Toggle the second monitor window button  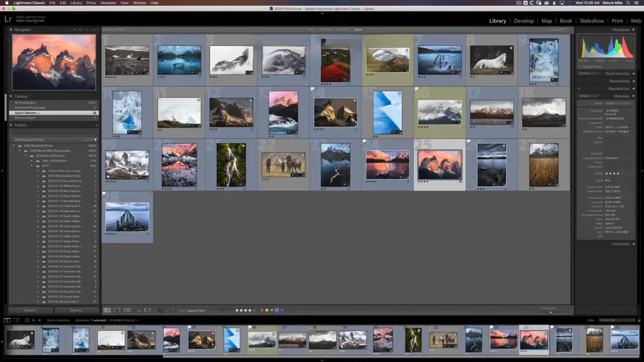tap(16, 320)
